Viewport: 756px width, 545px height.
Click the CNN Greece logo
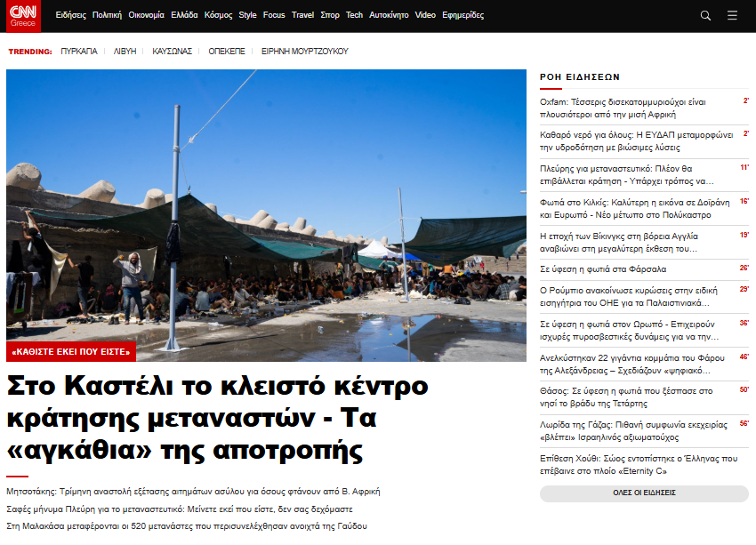(23, 16)
